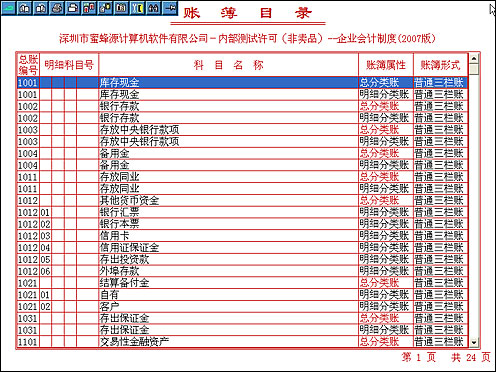496x372 pixels.
Task: Select the 信用卡 row
Action: tap(242, 236)
